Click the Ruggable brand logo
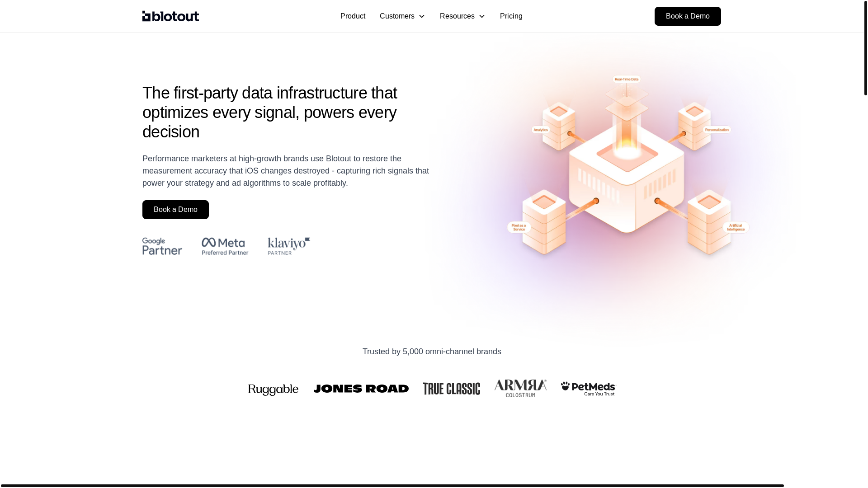The image size is (868, 488). [273, 389]
